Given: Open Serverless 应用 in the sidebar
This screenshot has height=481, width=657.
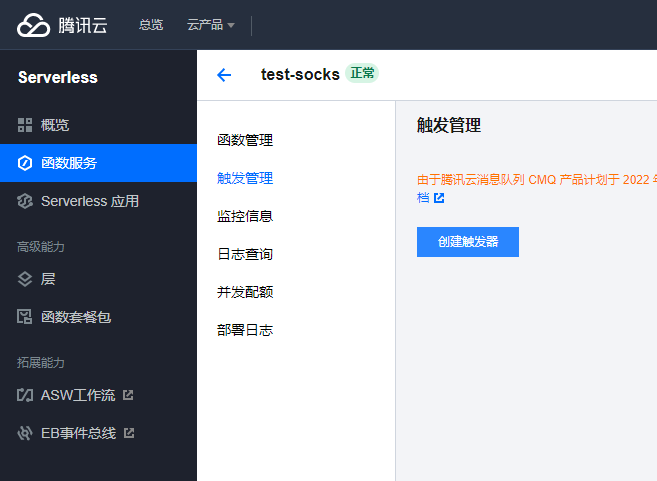Looking at the screenshot, I should click(x=98, y=201).
